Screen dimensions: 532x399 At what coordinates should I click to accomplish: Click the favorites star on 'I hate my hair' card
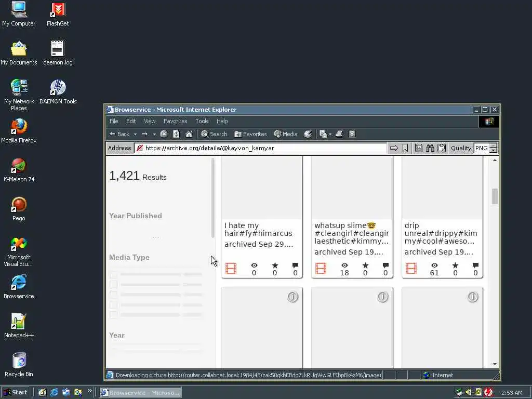pos(275,265)
